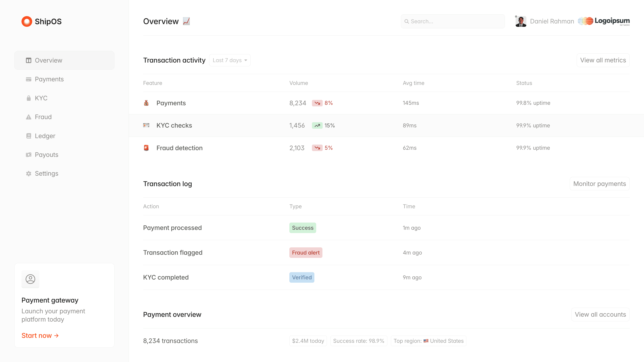
Task: Click the Monitor payments button
Action: pyautogui.click(x=600, y=184)
